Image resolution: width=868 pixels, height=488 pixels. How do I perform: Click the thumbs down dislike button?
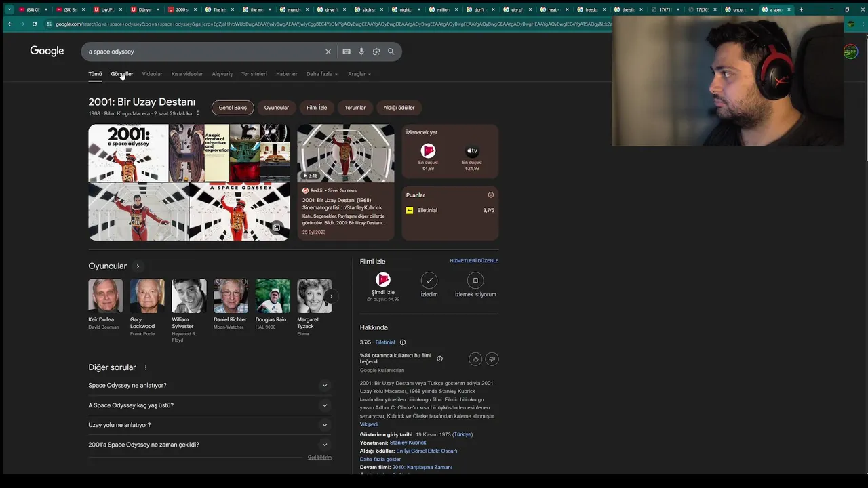(492, 359)
